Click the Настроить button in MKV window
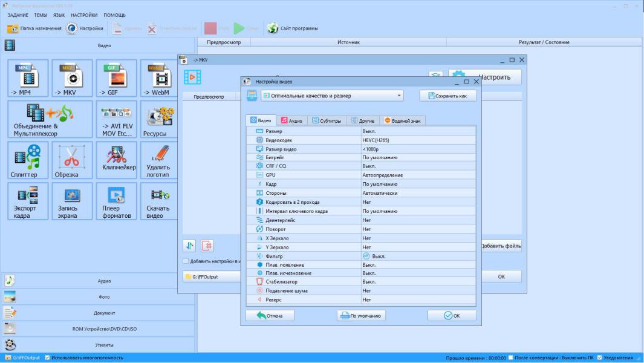 tap(485, 77)
